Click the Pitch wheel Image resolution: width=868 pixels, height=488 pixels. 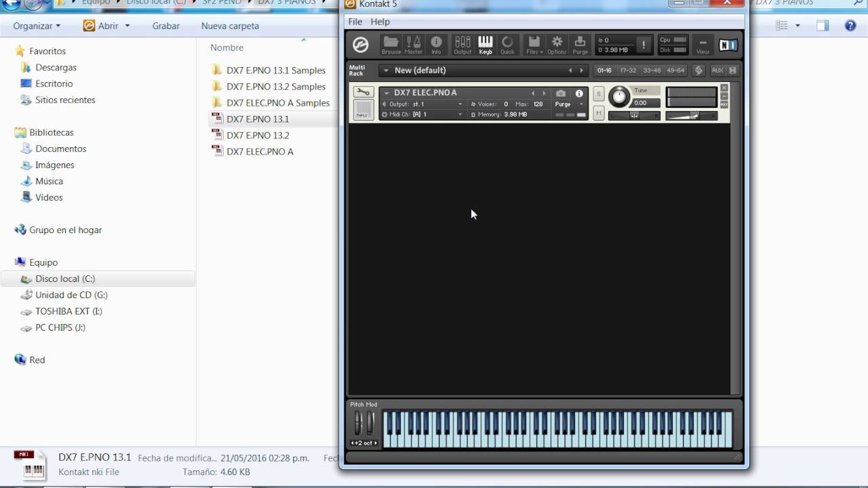pos(358,423)
